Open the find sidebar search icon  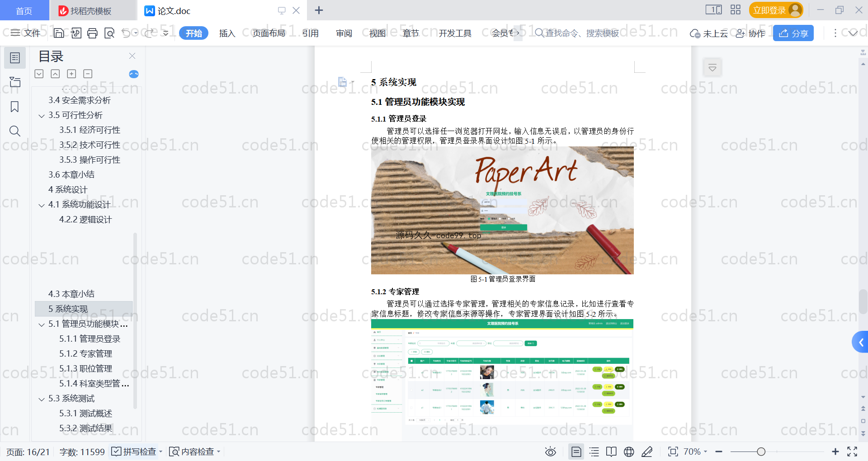click(x=15, y=131)
